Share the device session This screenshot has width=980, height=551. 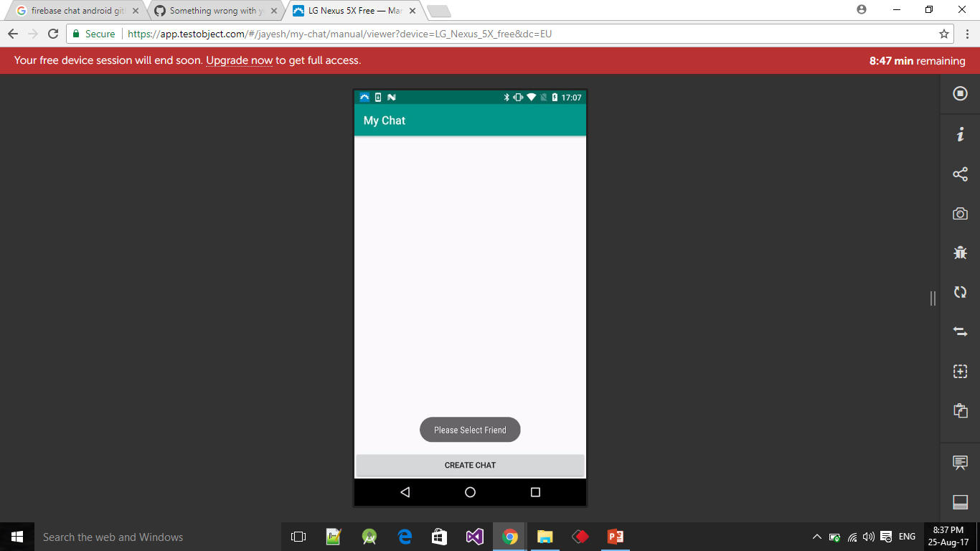pos(960,174)
